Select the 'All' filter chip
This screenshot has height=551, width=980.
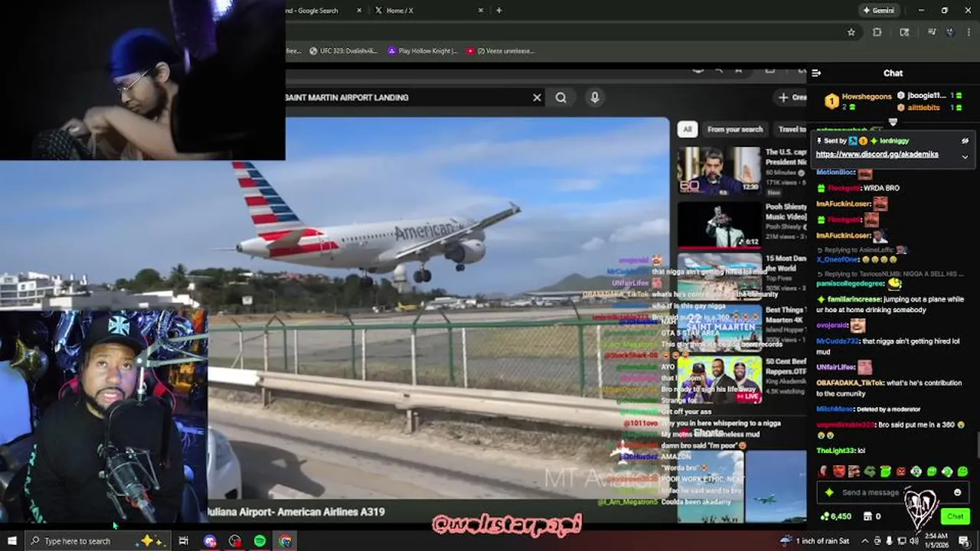(688, 129)
